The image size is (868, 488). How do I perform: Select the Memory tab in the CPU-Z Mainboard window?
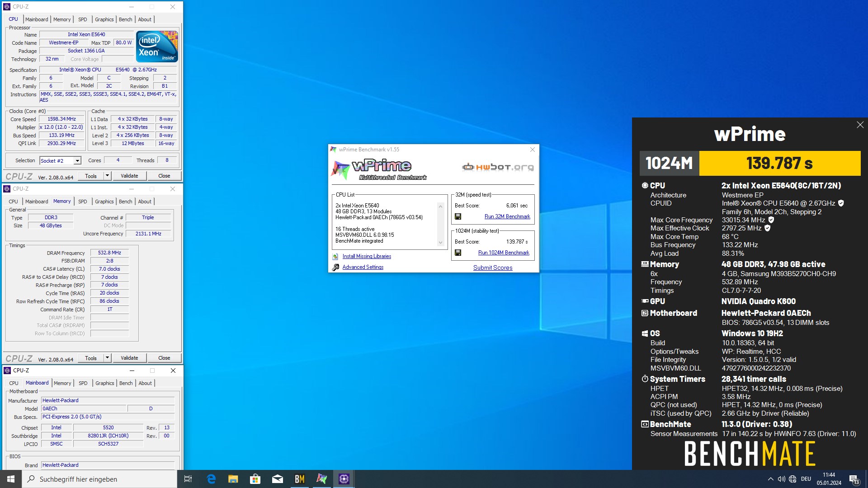tap(62, 383)
